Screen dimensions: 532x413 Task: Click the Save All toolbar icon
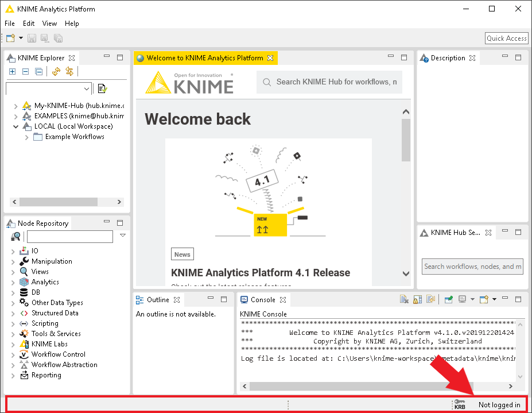pos(58,38)
